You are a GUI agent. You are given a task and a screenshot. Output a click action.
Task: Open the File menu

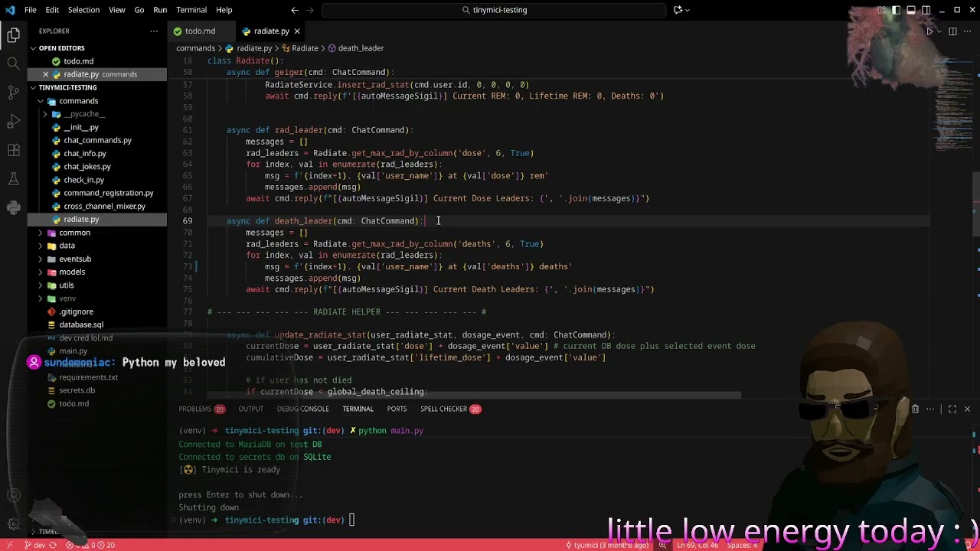[31, 10]
